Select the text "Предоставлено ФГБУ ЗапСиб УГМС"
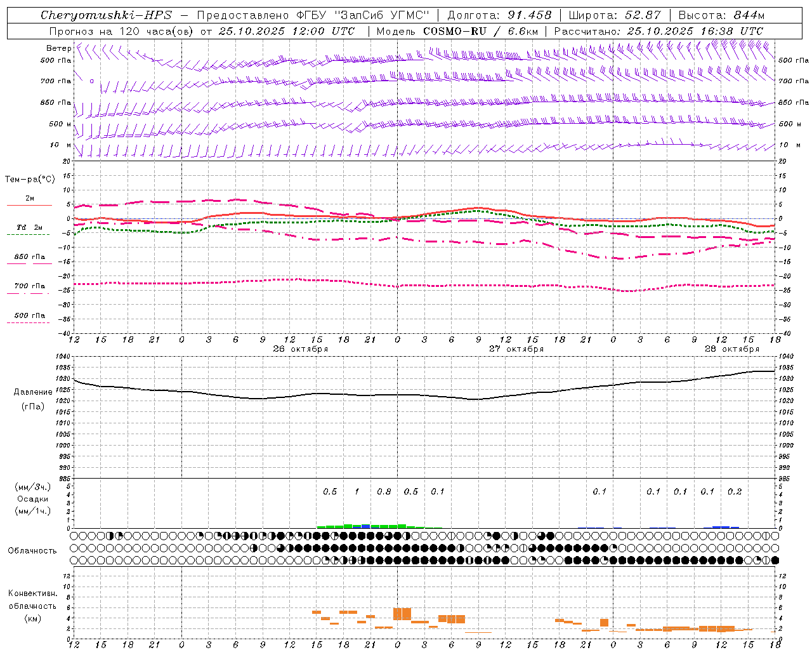The height and width of the screenshot is (650, 812). pos(313,15)
